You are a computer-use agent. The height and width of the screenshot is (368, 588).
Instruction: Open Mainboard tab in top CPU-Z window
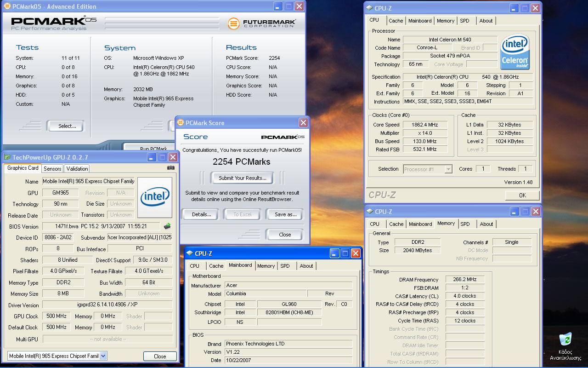pos(420,21)
